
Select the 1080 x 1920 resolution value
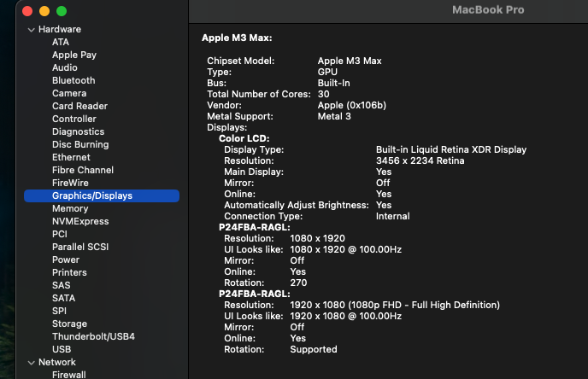(x=317, y=238)
